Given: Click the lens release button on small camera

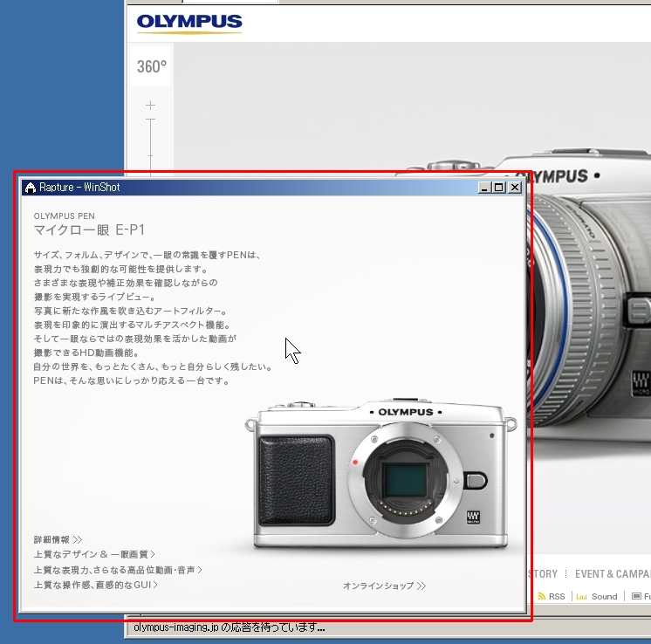Looking at the screenshot, I should [476, 481].
